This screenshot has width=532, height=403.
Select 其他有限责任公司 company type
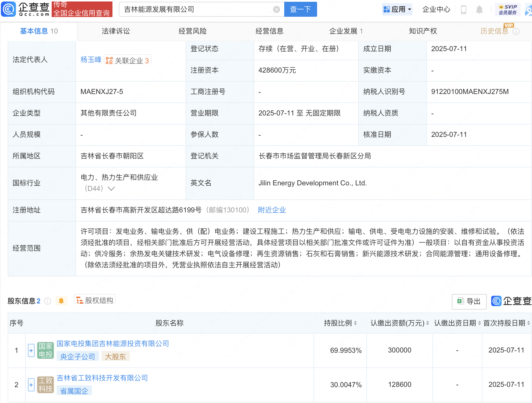(x=109, y=113)
